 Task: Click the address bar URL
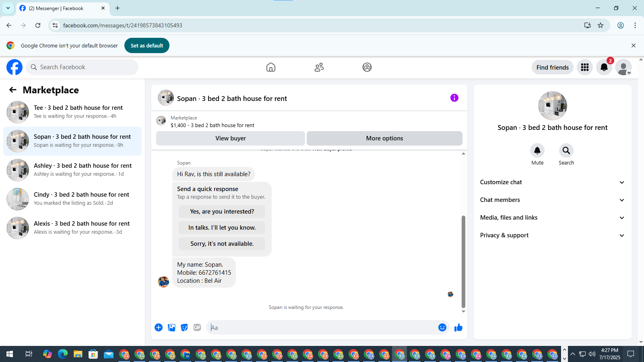[x=122, y=25]
